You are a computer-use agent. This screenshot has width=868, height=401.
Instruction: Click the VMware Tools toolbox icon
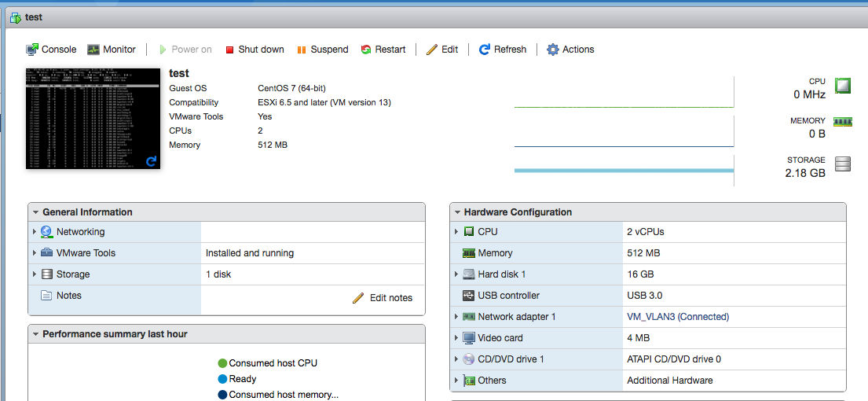46,252
